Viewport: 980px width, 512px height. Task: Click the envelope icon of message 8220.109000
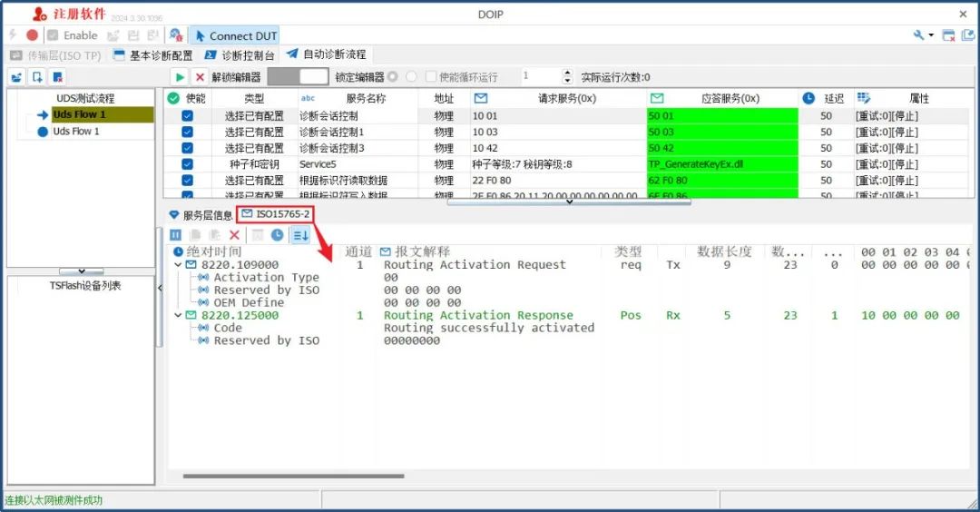point(191,265)
